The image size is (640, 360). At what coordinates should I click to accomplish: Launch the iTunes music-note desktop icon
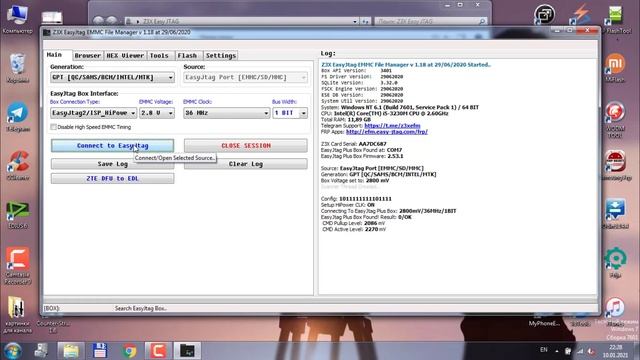pyautogui.click(x=615, y=310)
